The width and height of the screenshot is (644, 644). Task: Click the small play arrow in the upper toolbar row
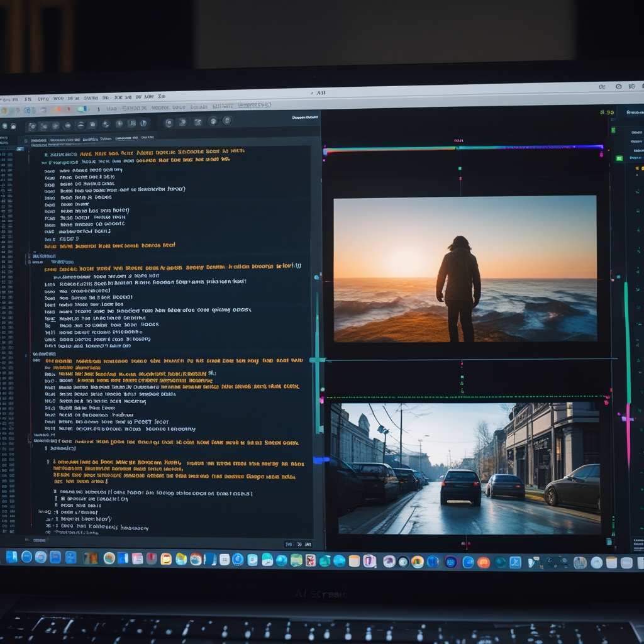pyautogui.click(x=99, y=109)
